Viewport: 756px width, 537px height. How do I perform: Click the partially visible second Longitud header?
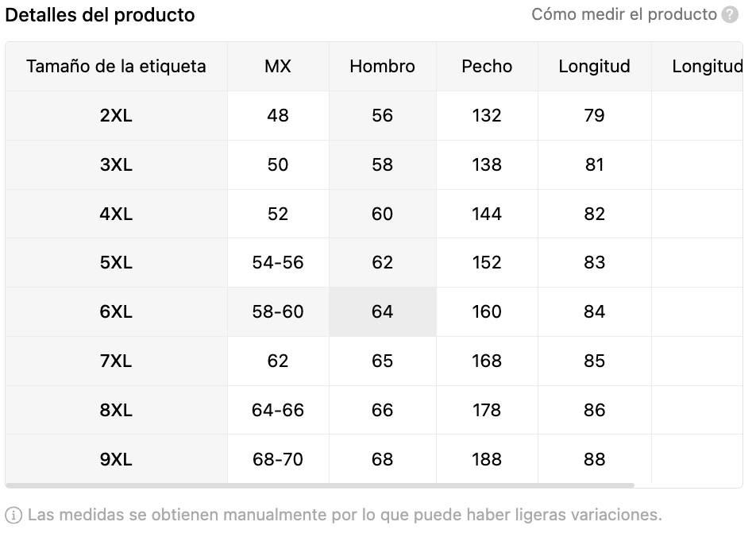click(x=708, y=67)
